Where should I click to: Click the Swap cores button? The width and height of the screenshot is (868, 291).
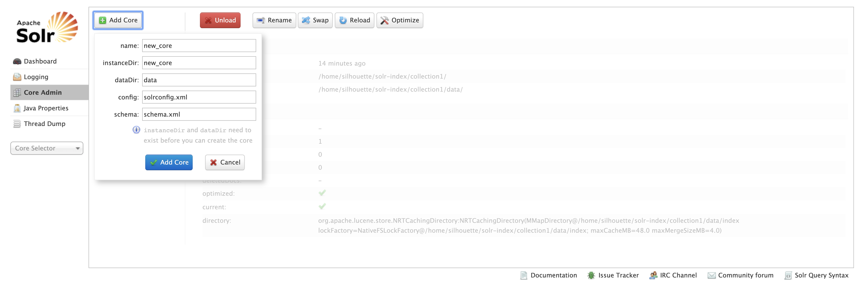point(315,20)
